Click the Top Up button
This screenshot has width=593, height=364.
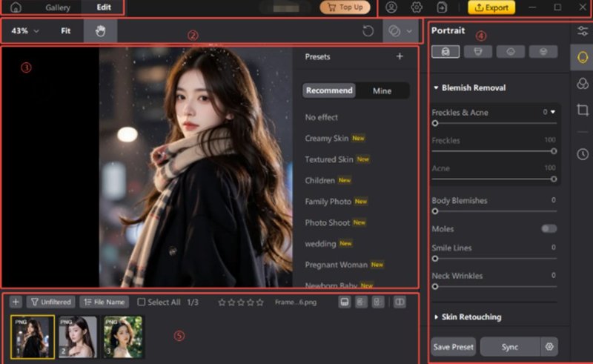click(345, 7)
